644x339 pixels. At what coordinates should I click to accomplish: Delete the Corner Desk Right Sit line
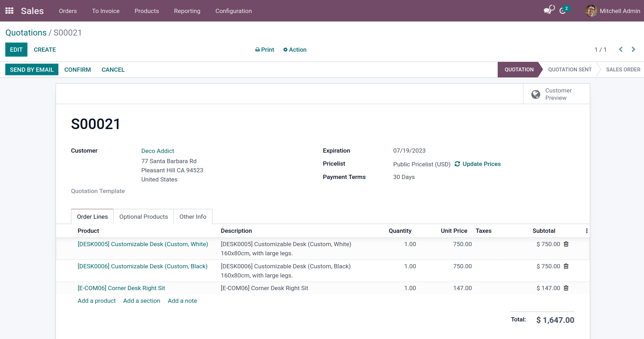pos(566,288)
